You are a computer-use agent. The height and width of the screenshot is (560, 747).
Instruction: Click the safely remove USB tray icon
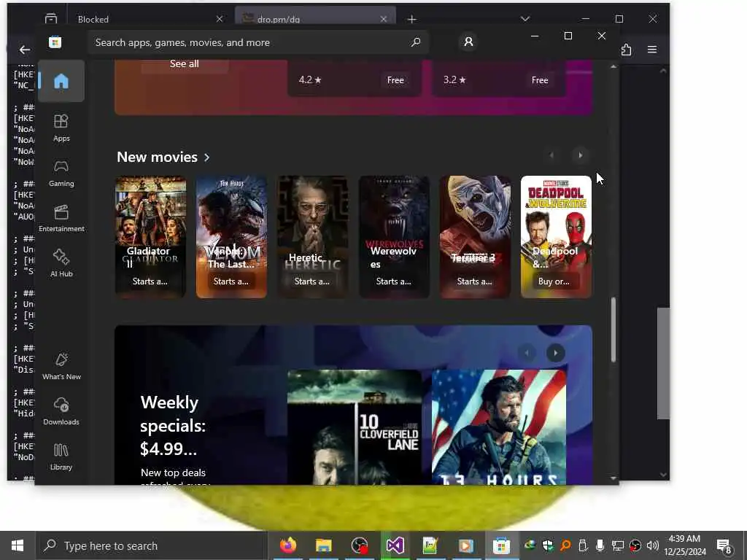[582, 545]
